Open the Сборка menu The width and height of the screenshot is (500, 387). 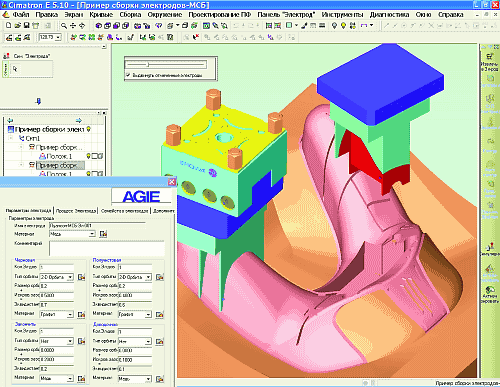(x=130, y=15)
